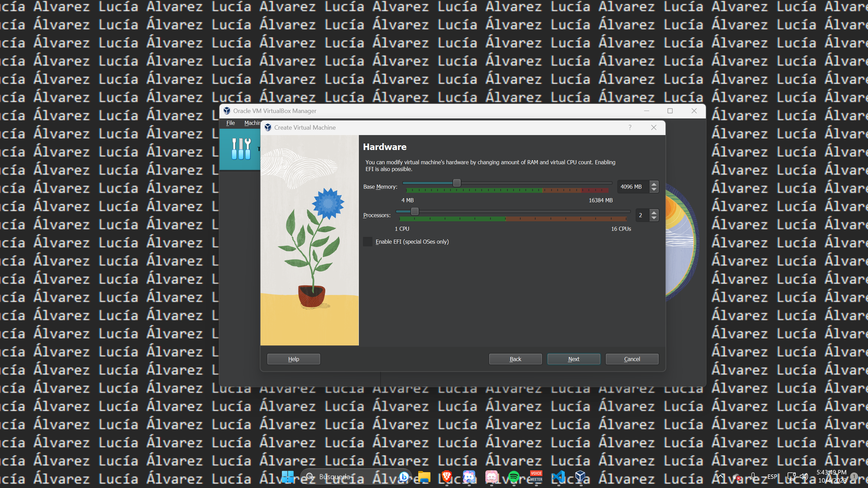Expand the hidden icons in the system tray

(720, 476)
